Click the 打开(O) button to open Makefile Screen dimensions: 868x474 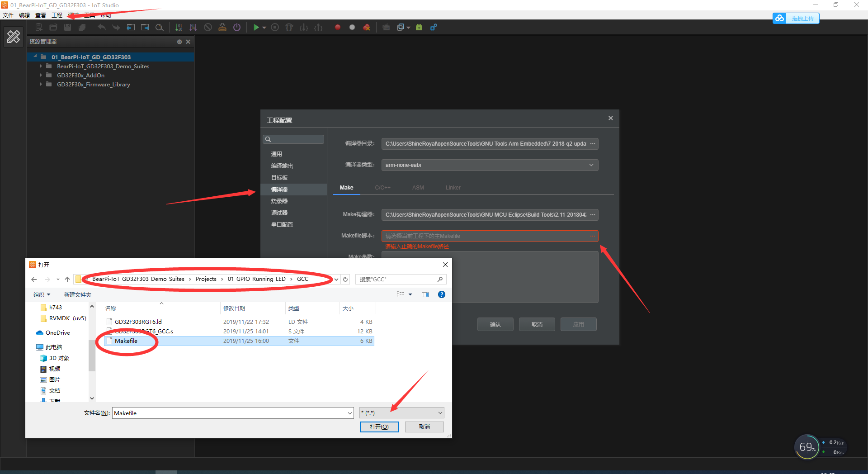379,427
